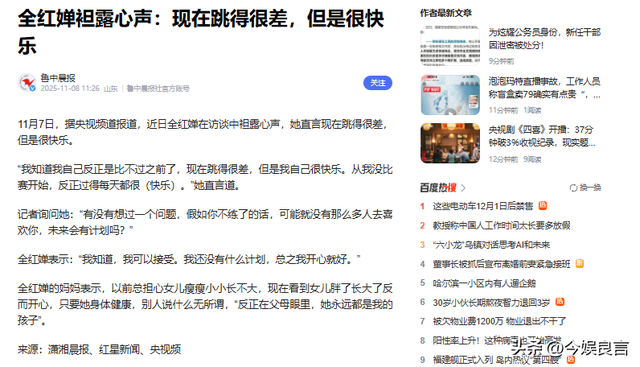
Task: Click the 换一换 refresh icon
Action: tap(573, 188)
